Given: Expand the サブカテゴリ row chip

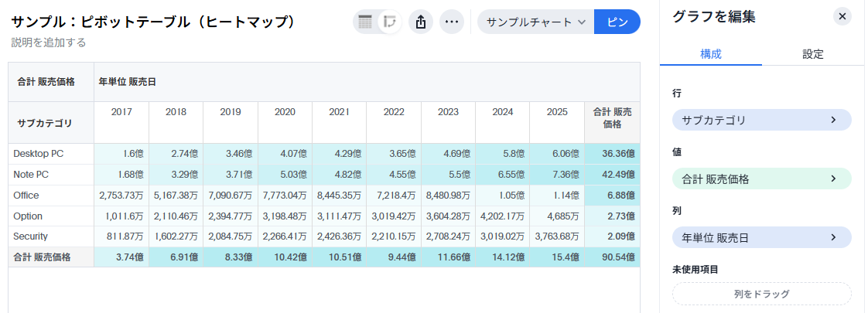Looking at the screenshot, I should coord(761,120).
